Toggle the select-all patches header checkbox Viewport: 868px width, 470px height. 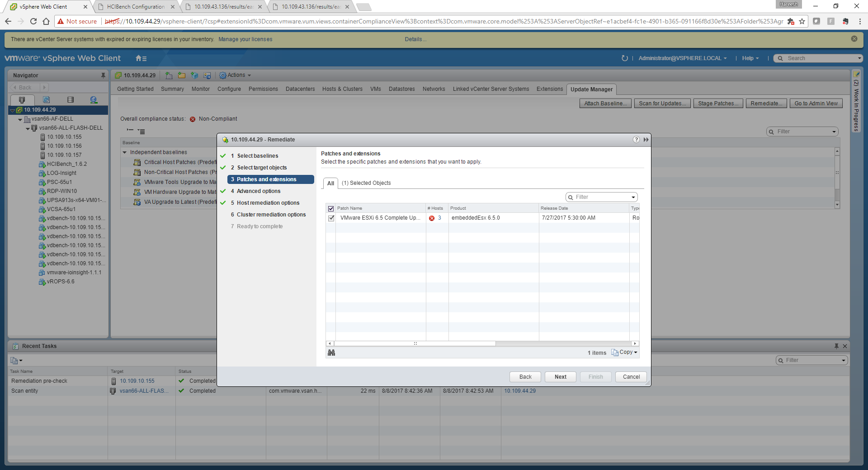(x=331, y=208)
